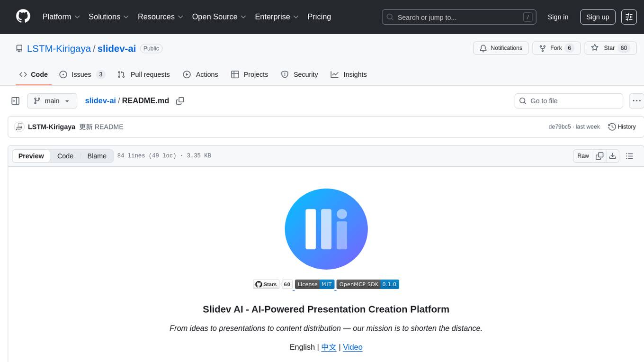Image resolution: width=644 pixels, height=362 pixels.
Task: Click the Sign up button
Action: (598, 17)
